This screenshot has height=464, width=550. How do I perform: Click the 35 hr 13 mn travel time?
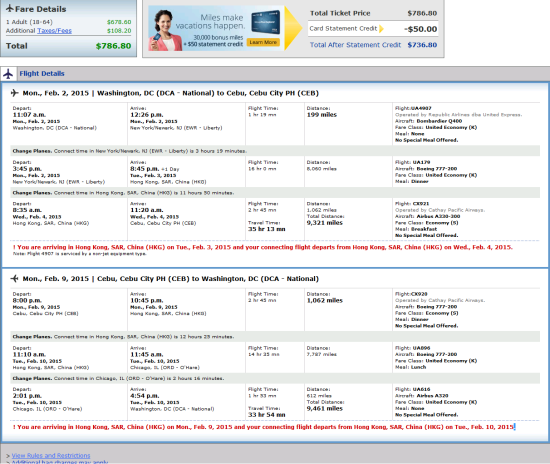point(267,229)
